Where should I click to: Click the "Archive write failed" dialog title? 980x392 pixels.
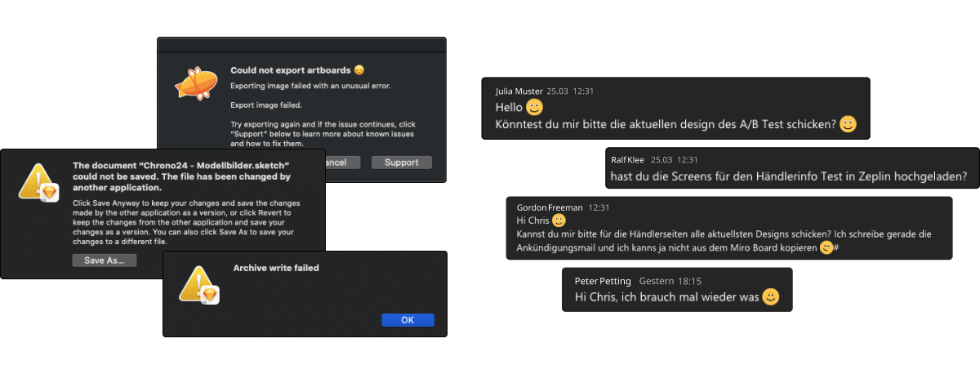pyautogui.click(x=276, y=268)
